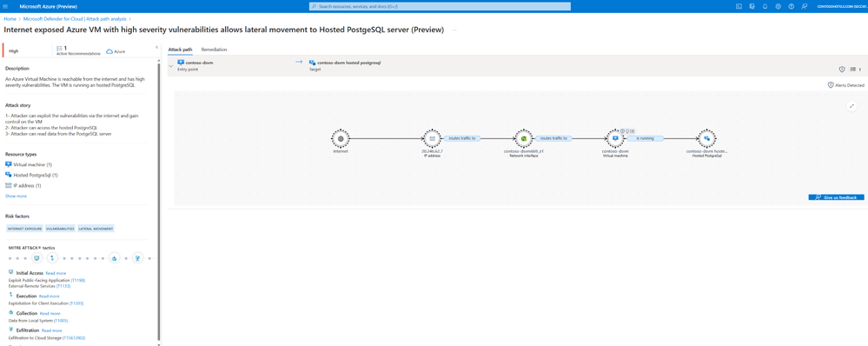
Task: Select the contoso-dsvm669_z1 network interface node
Action: coord(523,138)
